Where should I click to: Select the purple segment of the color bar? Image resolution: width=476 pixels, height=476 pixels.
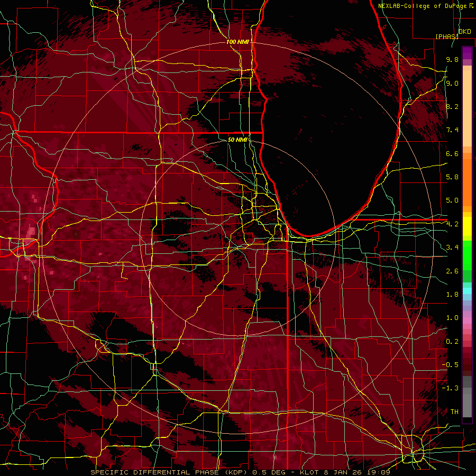pos(467,53)
